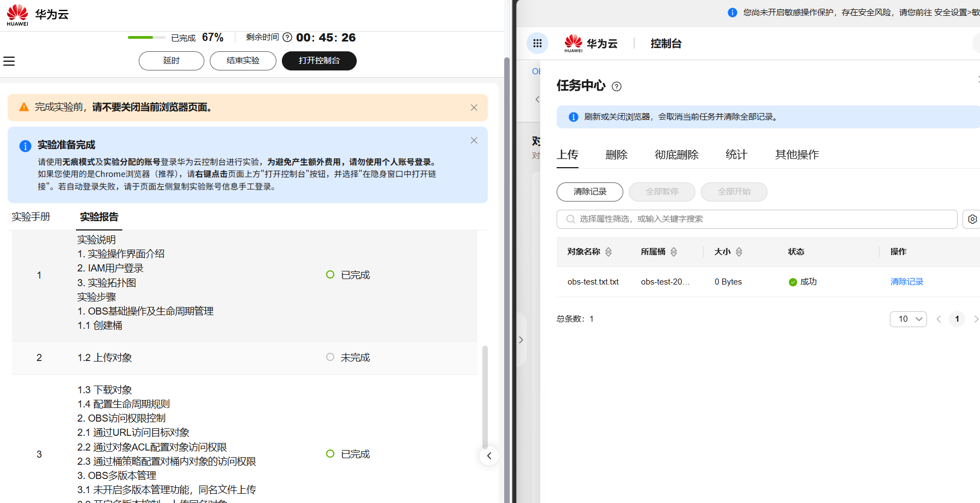Open the hamburger menu in lab panel
Viewport: 980px width, 503px height.
tap(9, 61)
